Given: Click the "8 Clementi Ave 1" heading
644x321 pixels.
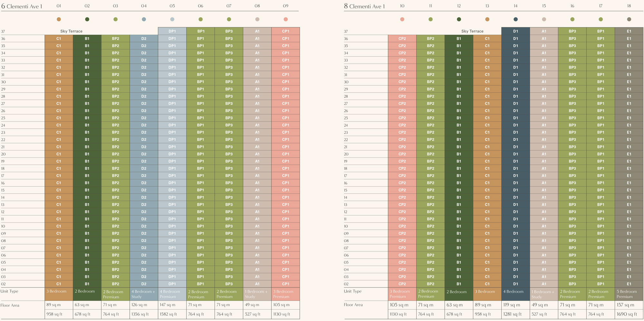Looking at the screenshot, I should tap(364, 6).
